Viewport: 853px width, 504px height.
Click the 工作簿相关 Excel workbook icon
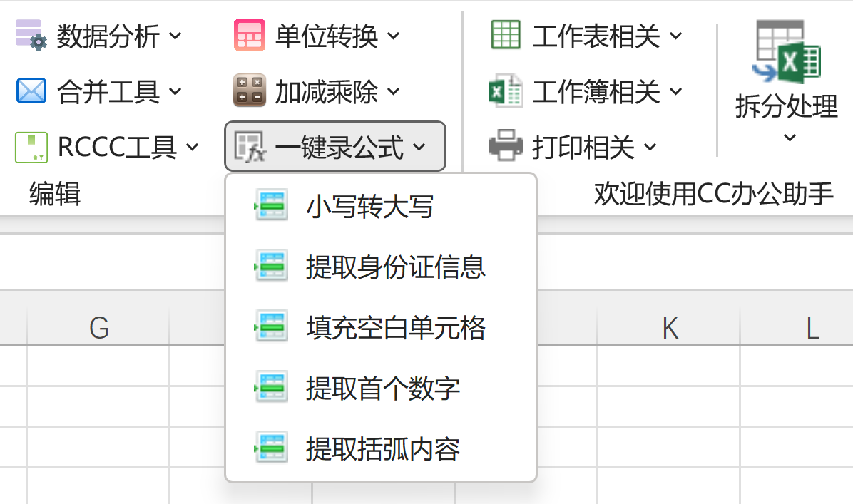pyautogui.click(x=506, y=91)
